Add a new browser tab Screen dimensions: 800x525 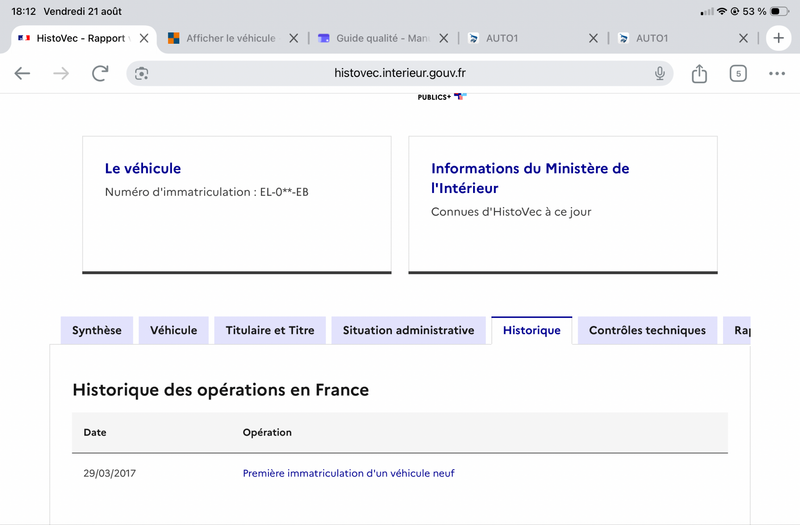click(779, 38)
